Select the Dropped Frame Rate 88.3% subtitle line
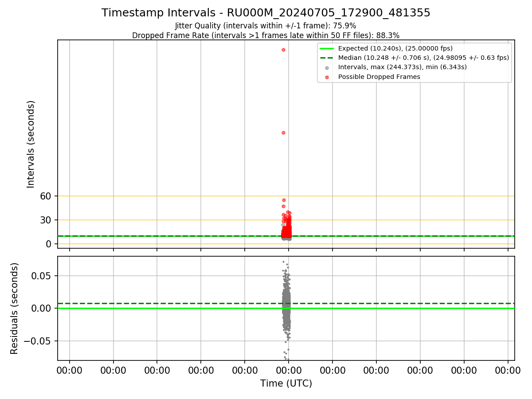This screenshot has height=399, width=532. coord(266,35)
